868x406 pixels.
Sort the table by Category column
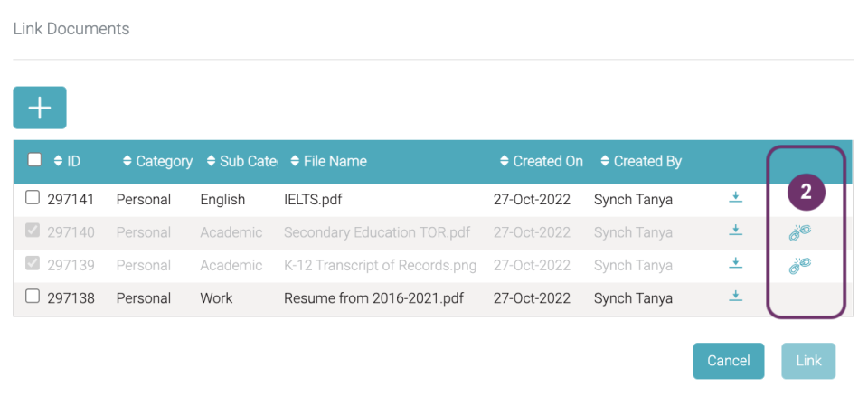(157, 161)
